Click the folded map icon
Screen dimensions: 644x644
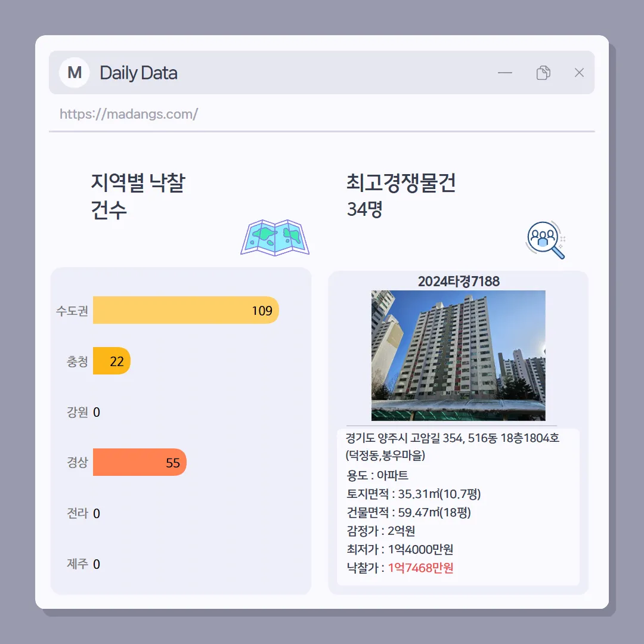pyautogui.click(x=275, y=237)
